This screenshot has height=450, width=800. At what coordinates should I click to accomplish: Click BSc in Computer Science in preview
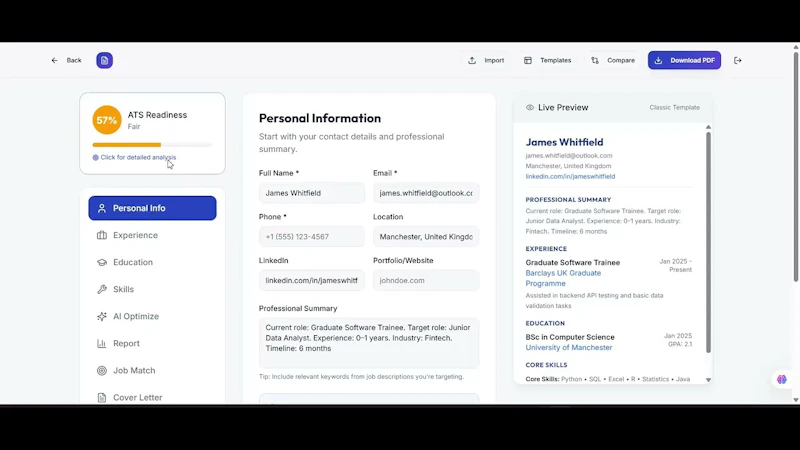(570, 337)
